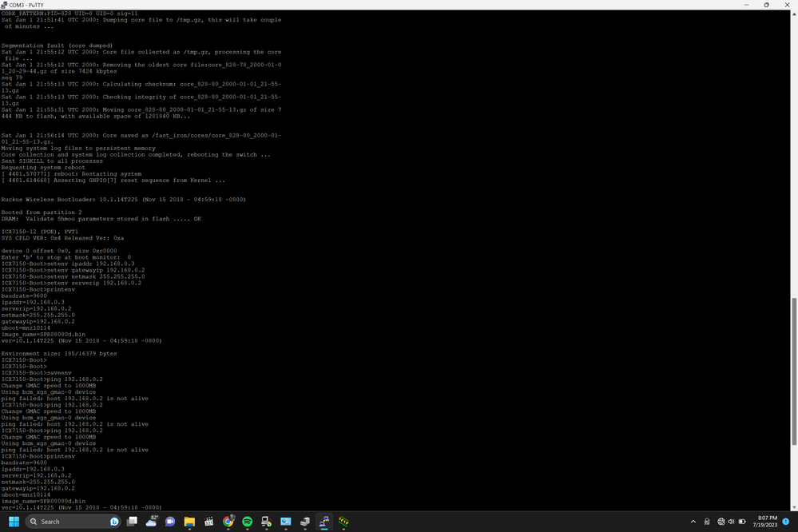This screenshot has width=798, height=532.
Task: Open the video chat app on taskbar
Action: click(x=170, y=522)
